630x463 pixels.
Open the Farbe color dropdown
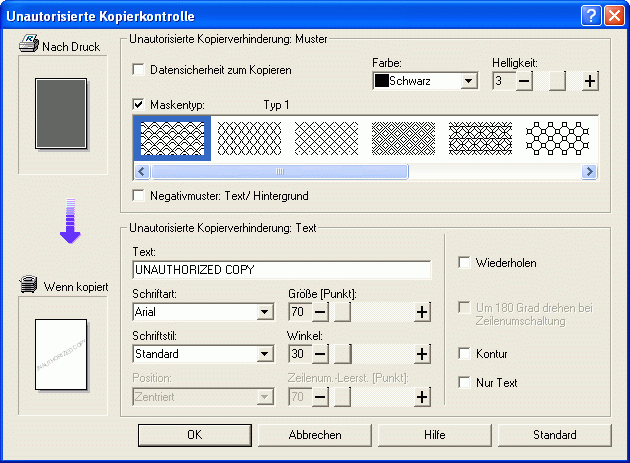468,81
